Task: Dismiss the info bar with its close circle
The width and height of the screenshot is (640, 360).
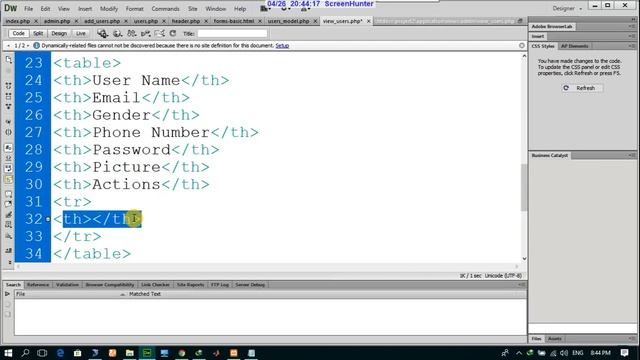Action: (522, 46)
